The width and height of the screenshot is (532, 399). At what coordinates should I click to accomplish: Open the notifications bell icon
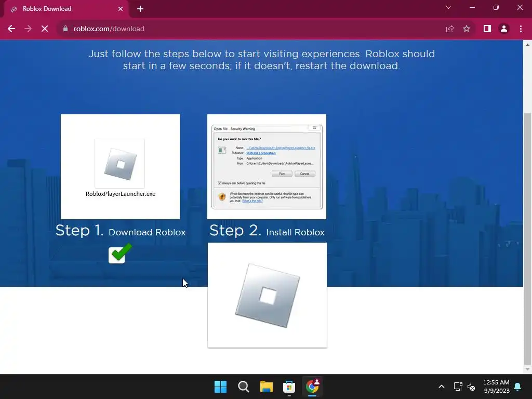pyautogui.click(x=518, y=387)
